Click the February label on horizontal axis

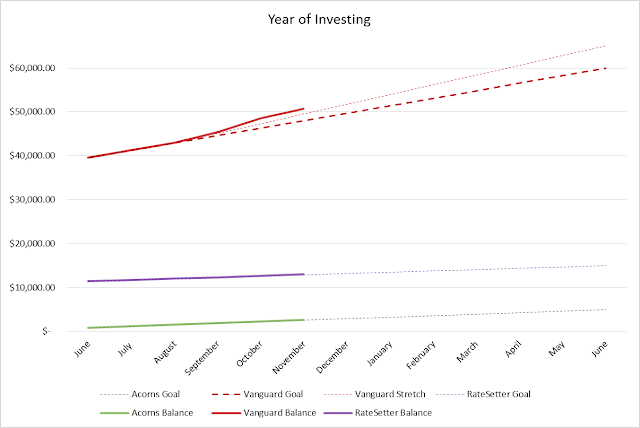[421, 355]
